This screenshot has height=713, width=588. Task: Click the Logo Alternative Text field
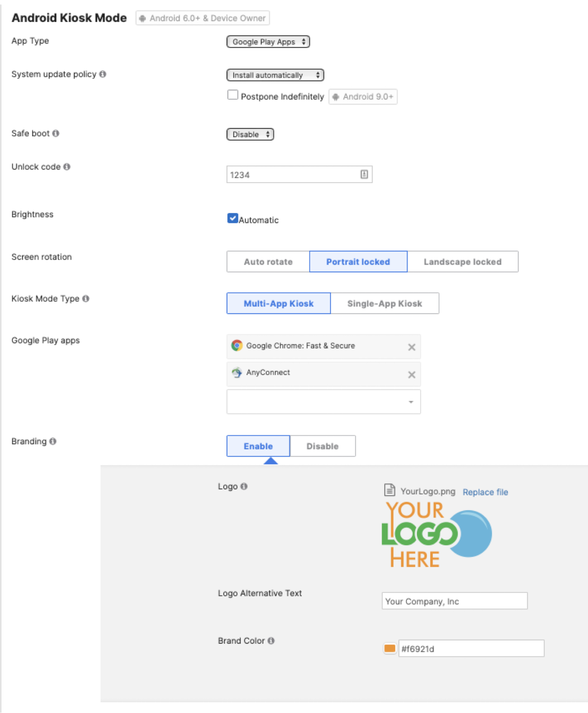point(454,601)
